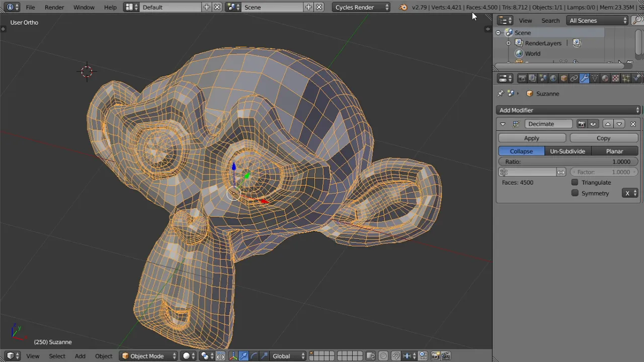Open the Texture checkerboard tab
The width and height of the screenshot is (644, 362).
coord(615,78)
